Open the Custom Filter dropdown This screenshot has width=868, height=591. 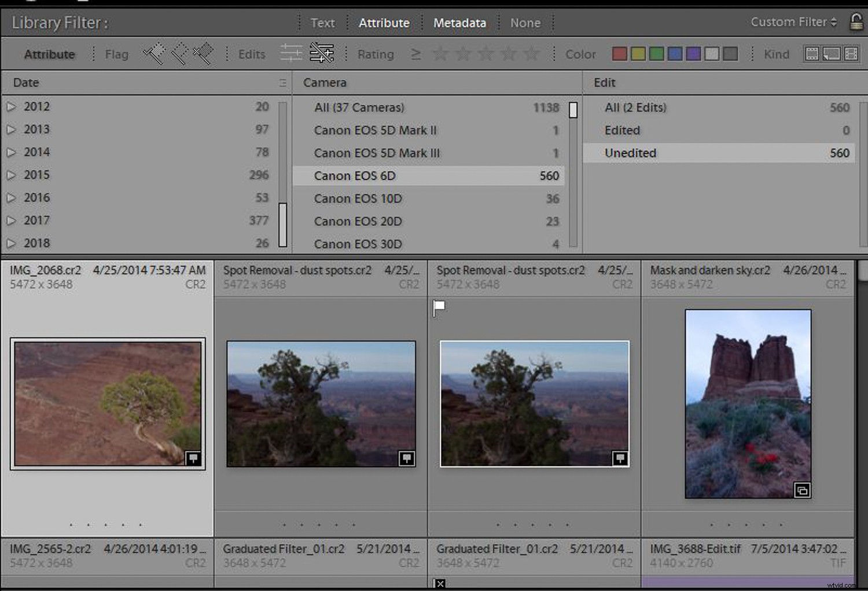pos(793,22)
